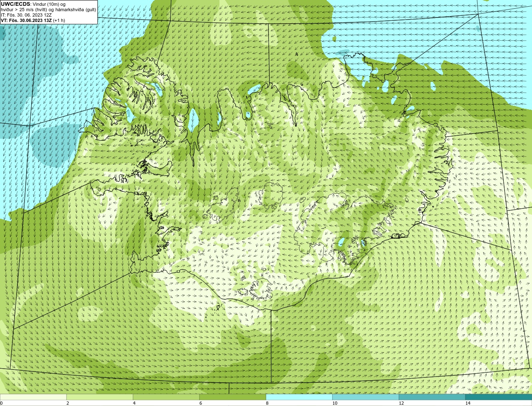The image size is (532, 406).
Task: Click the 10–12 m/s turquoise color band
Action: point(366,397)
